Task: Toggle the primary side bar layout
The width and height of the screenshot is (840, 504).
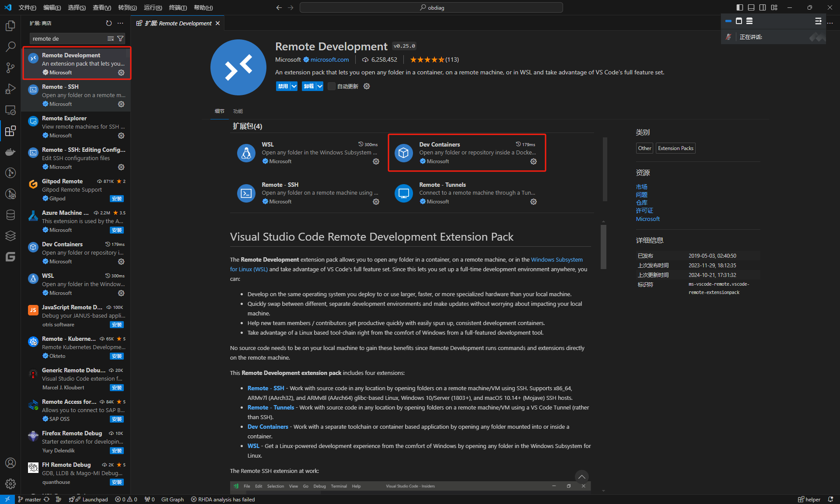Action: (x=739, y=7)
